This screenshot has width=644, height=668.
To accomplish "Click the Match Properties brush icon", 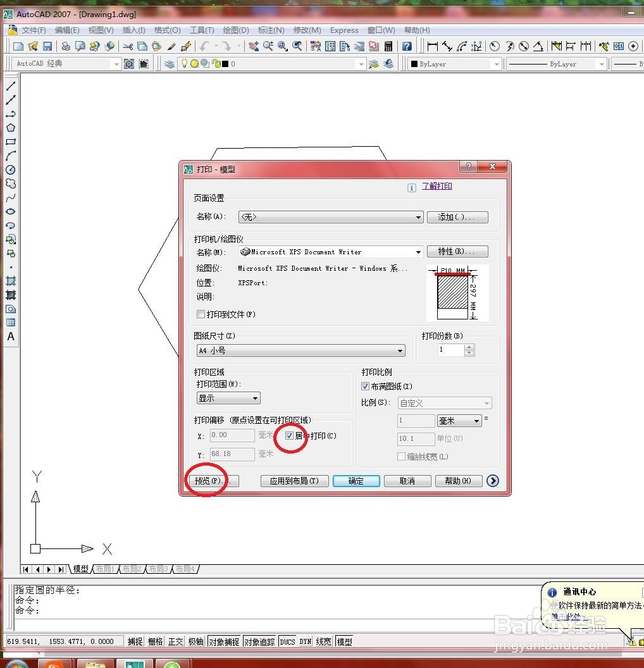I will click(171, 46).
